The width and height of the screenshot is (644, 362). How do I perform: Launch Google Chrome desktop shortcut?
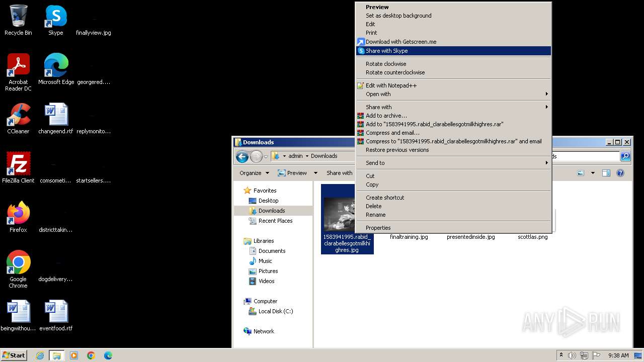18,269
